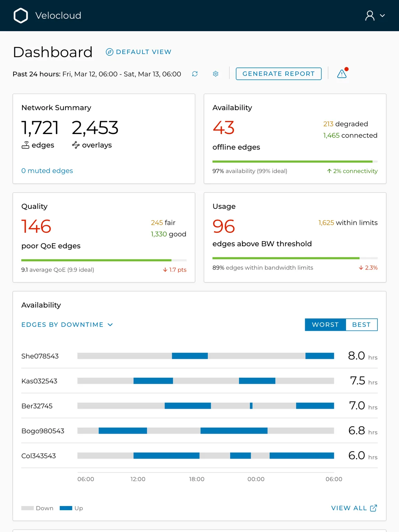
Task: Click the Down legend swatch
Action: (x=27, y=508)
